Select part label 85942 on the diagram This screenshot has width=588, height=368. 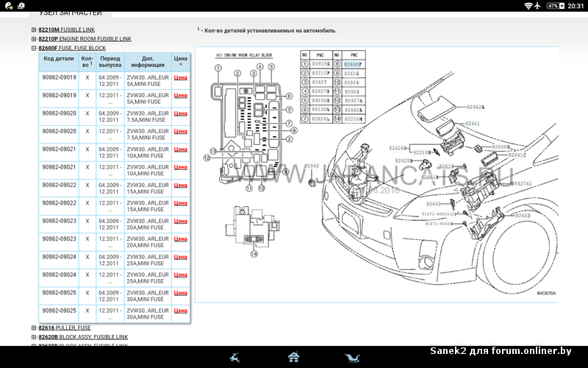[312, 166]
